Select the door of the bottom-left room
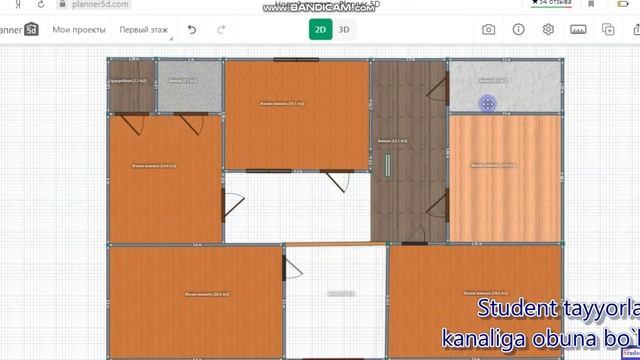Viewport: 640px width, 360px height. (292, 268)
